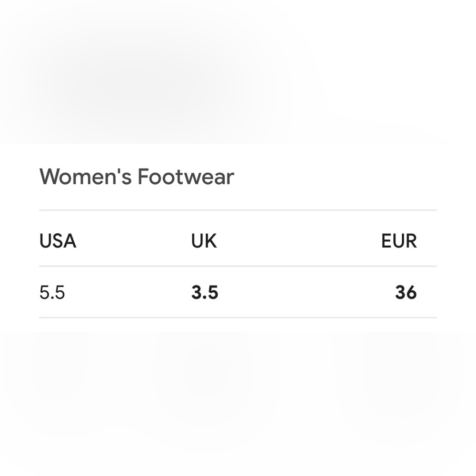The height and width of the screenshot is (476, 476).
Task: Click the empty space between USA and UK
Action: pos(134,241)
